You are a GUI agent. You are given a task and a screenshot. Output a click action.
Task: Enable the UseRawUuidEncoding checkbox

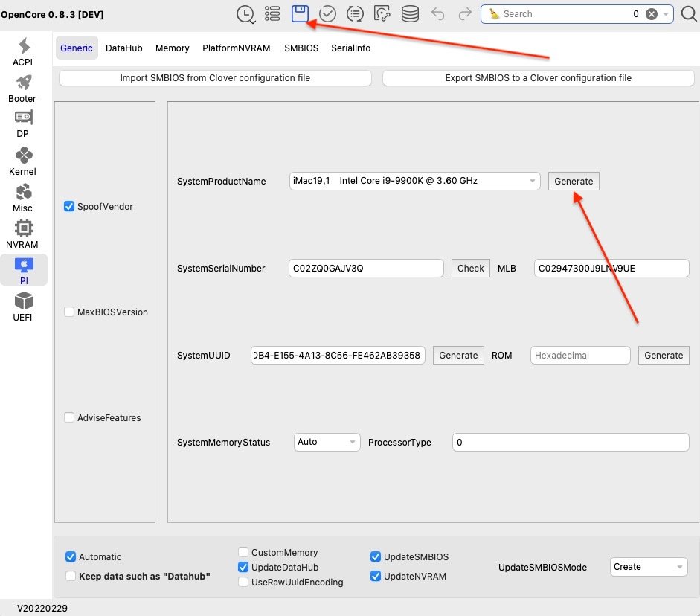(243, 582)
